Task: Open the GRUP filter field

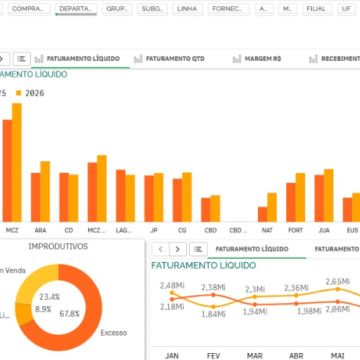Action: click(117, 9)
